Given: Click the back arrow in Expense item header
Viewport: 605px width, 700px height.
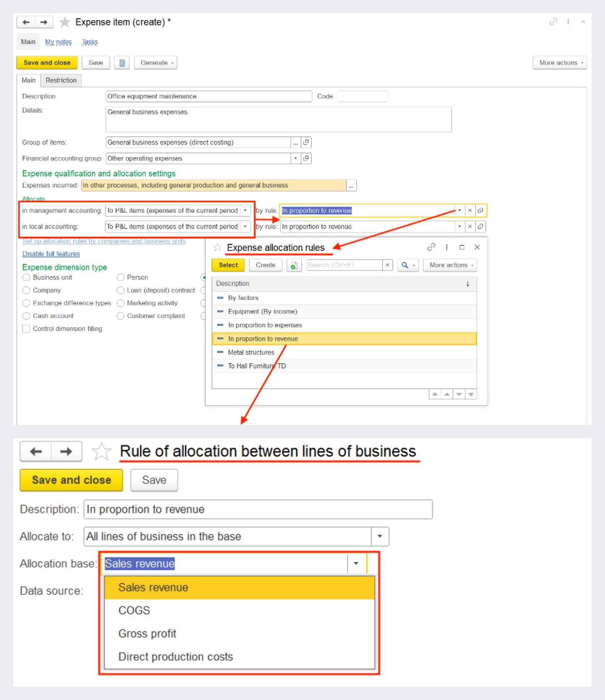Looking at the screenshot, I should coord(26,22).
